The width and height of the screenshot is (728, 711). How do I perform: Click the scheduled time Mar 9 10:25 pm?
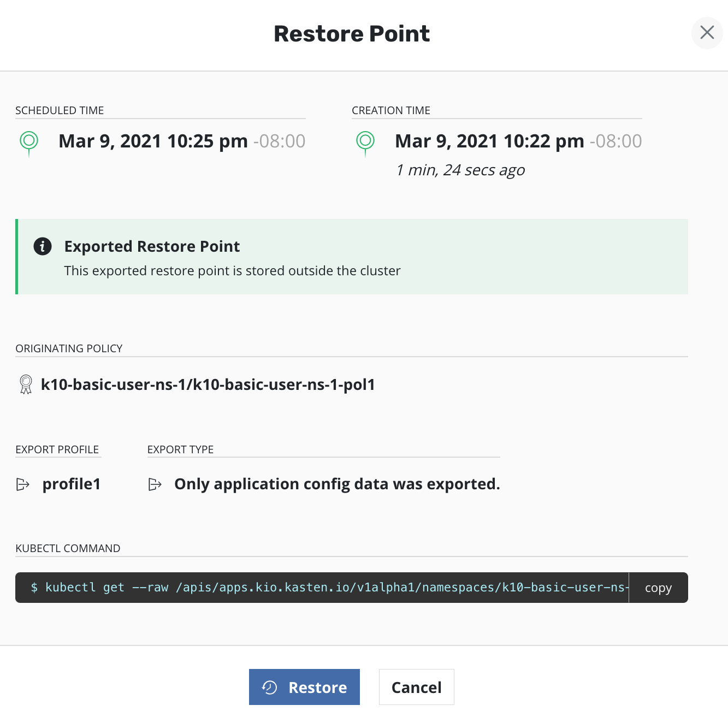tap(153, 141)
